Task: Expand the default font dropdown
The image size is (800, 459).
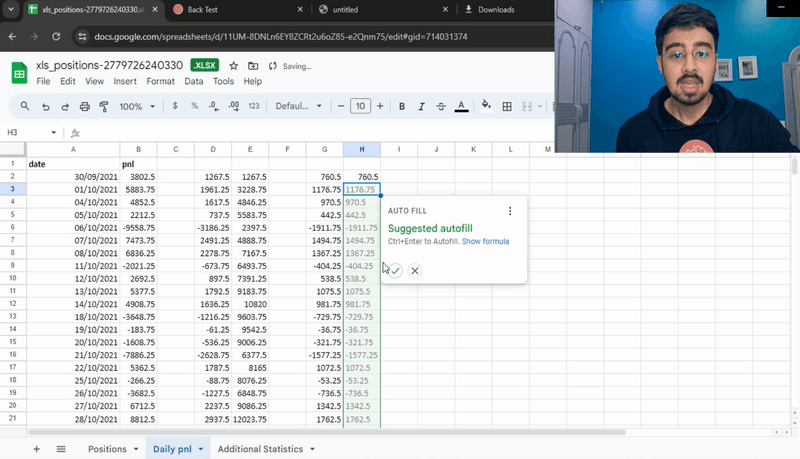Action: (298, 106)
